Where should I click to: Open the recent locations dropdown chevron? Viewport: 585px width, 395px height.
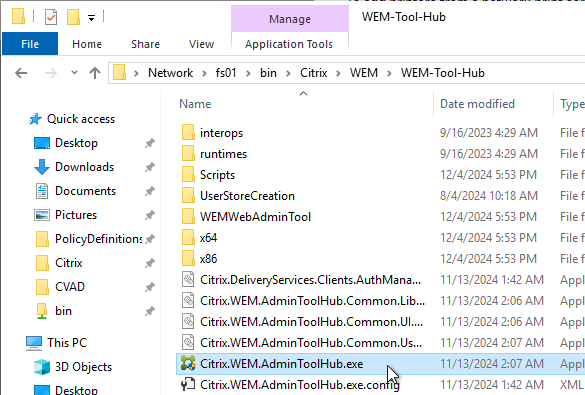tap(75, 72)
